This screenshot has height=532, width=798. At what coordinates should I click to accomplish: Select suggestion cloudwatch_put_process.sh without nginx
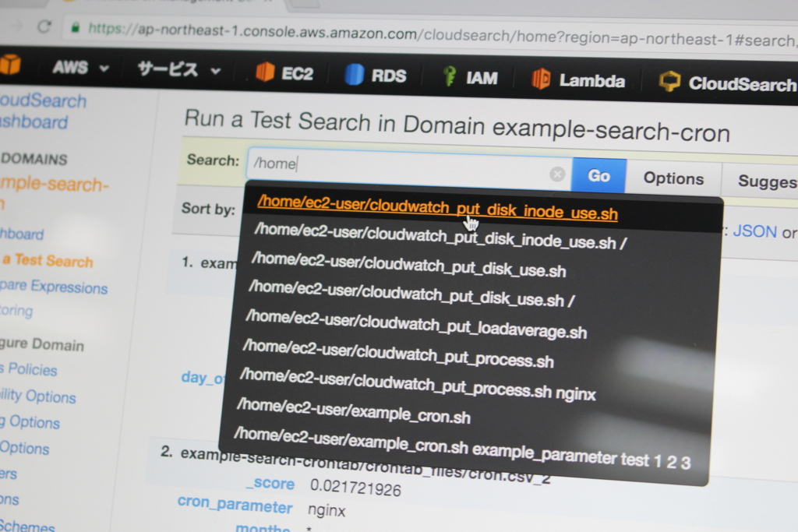click(x=398, y=354)
